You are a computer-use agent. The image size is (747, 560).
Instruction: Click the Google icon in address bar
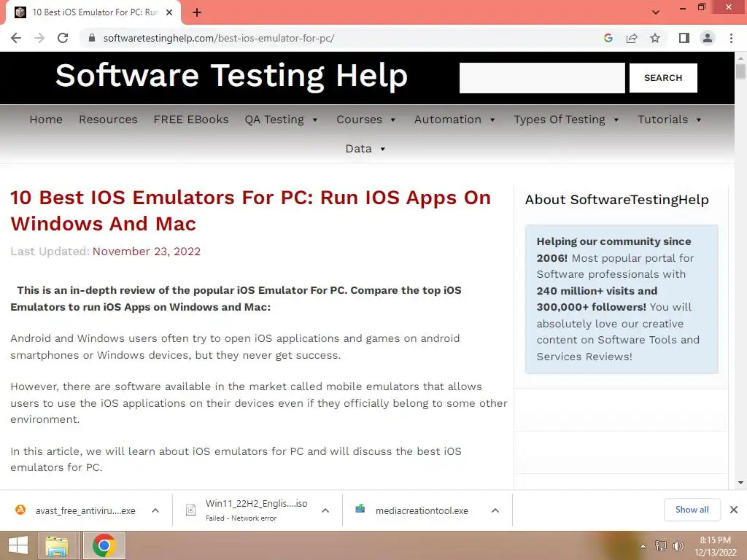(608, 38)
